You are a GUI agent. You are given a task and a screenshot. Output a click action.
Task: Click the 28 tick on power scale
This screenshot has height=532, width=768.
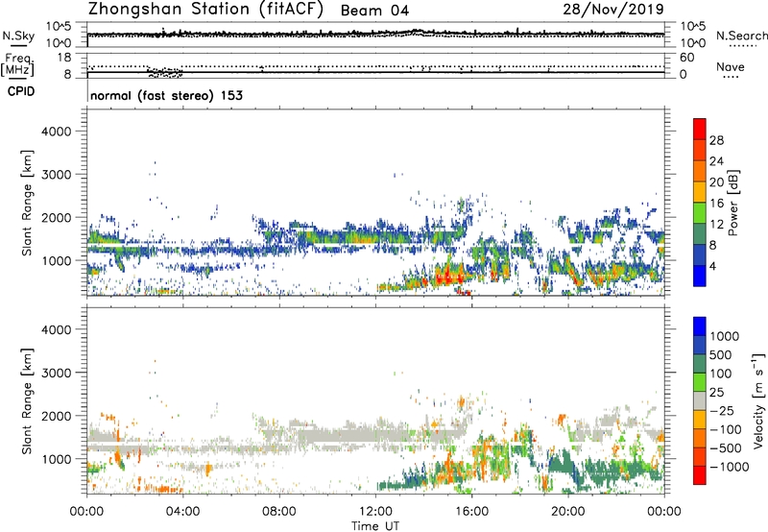pyautogui.click(x=716, y=140)
